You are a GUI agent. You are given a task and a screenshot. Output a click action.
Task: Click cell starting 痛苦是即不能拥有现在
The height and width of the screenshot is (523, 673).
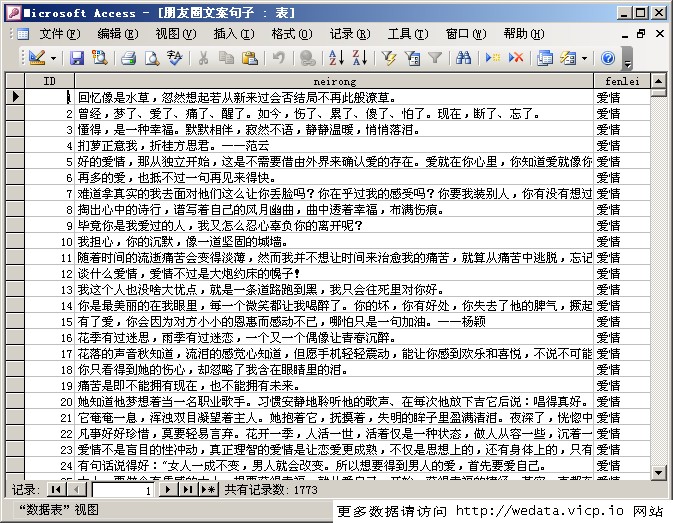click(334, 386)
